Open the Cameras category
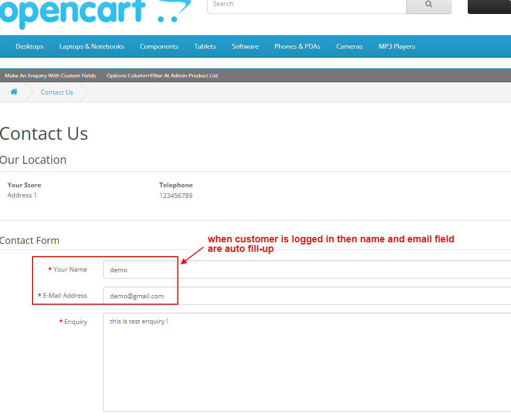Viewport: 511px width, 420px height. (349, 46)
